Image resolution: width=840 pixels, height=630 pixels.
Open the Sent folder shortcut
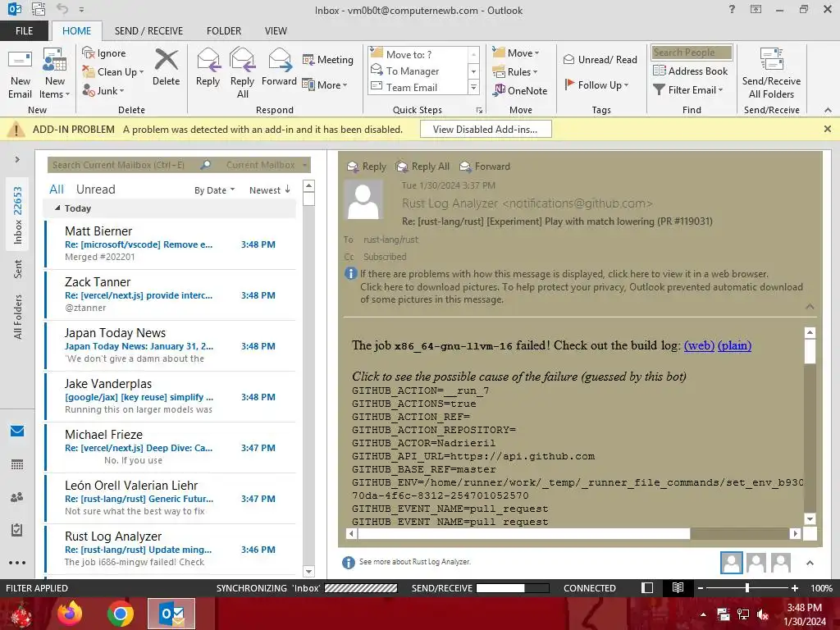pos(18,269)
